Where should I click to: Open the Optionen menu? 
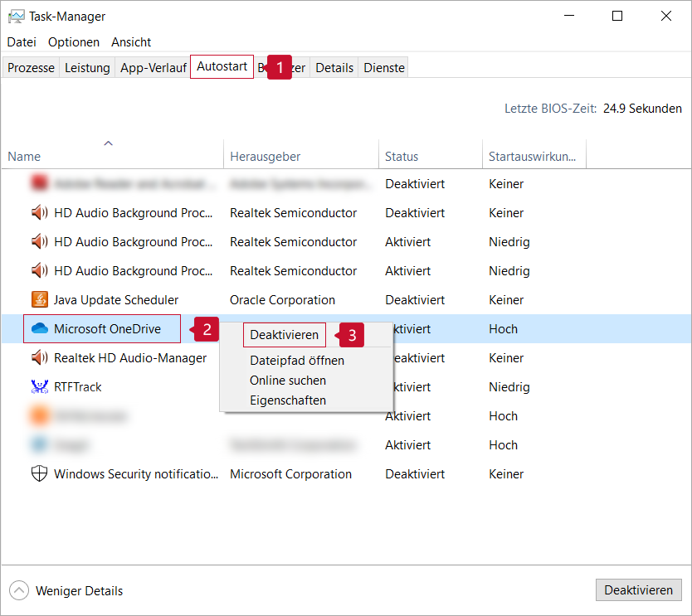tap(74, 42)
